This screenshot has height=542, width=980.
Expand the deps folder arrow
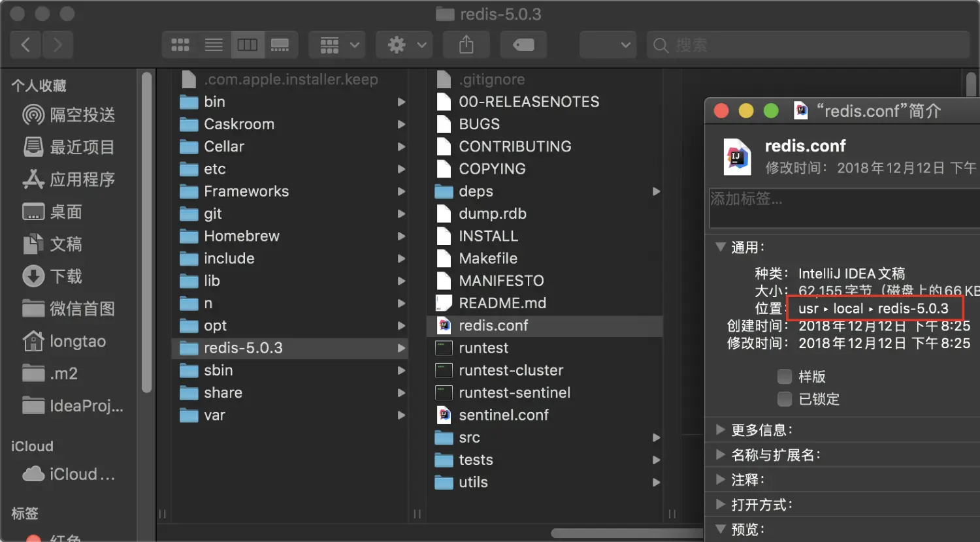click(x=656, y=191)
